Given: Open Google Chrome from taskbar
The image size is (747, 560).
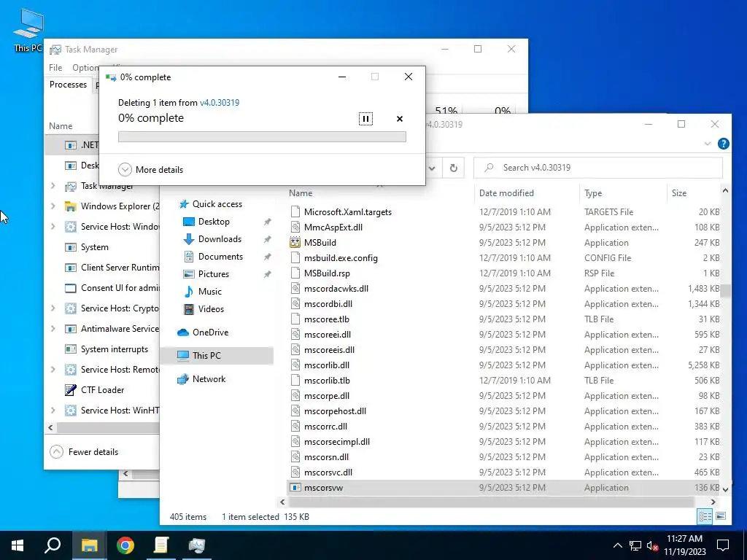Looking at the screenshot, I should click(x=125, y=545).
